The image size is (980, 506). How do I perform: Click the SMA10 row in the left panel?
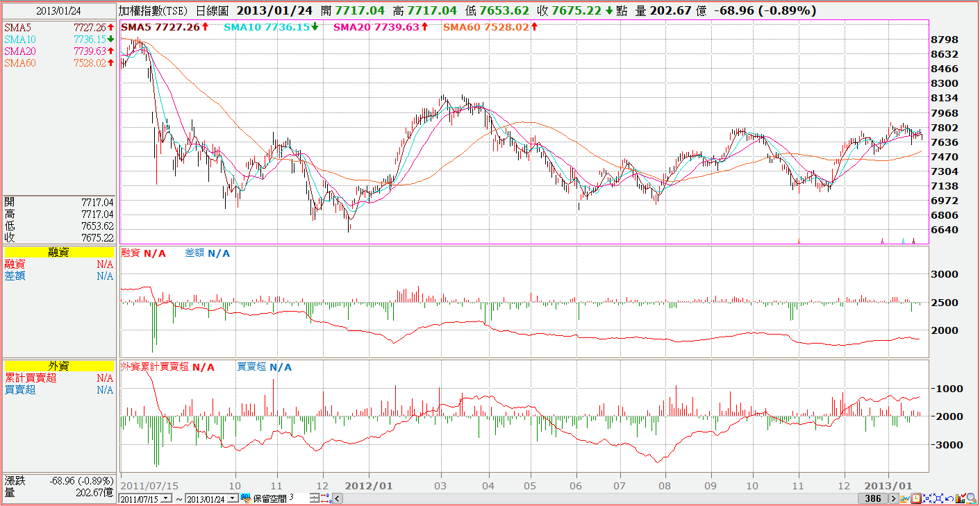click(58, 39)
